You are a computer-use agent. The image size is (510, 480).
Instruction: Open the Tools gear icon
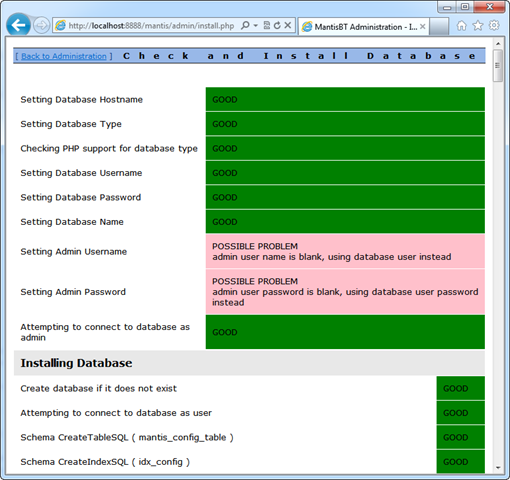[494, 25]
